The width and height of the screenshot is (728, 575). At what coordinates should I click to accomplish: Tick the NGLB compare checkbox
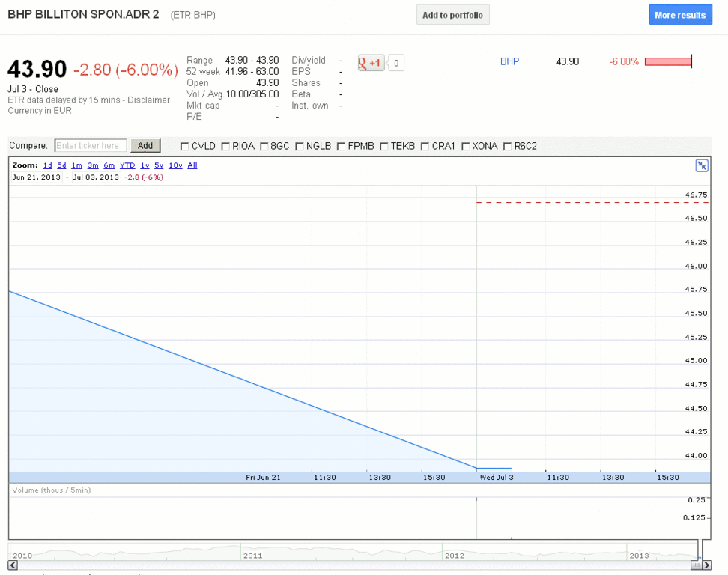(300, 147)
